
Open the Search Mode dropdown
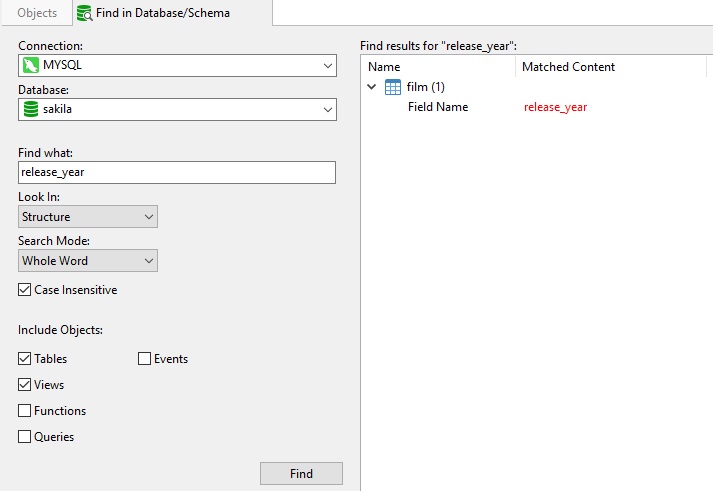(x=88, y=261)
